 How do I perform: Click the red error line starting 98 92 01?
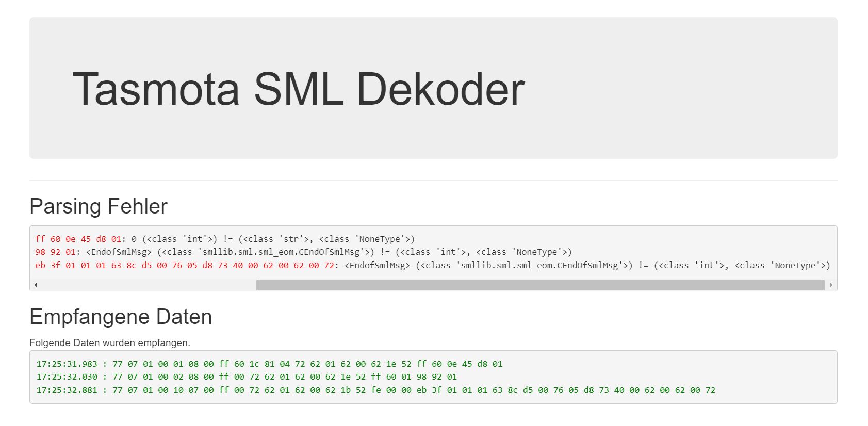303,252
